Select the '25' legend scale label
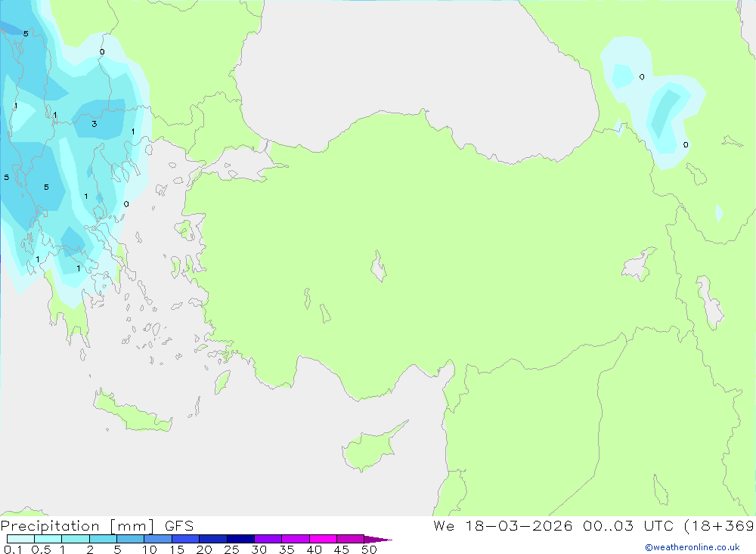 (231, 549)
